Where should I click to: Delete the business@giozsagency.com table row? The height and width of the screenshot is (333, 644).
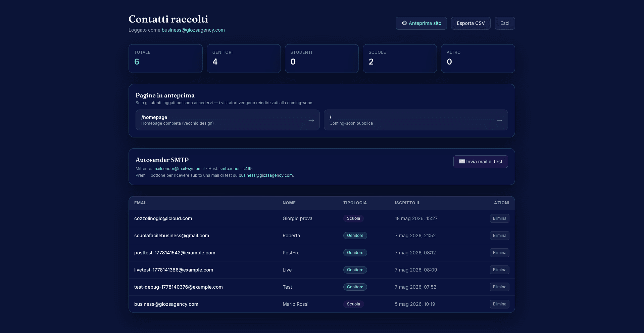coord(499,304)
